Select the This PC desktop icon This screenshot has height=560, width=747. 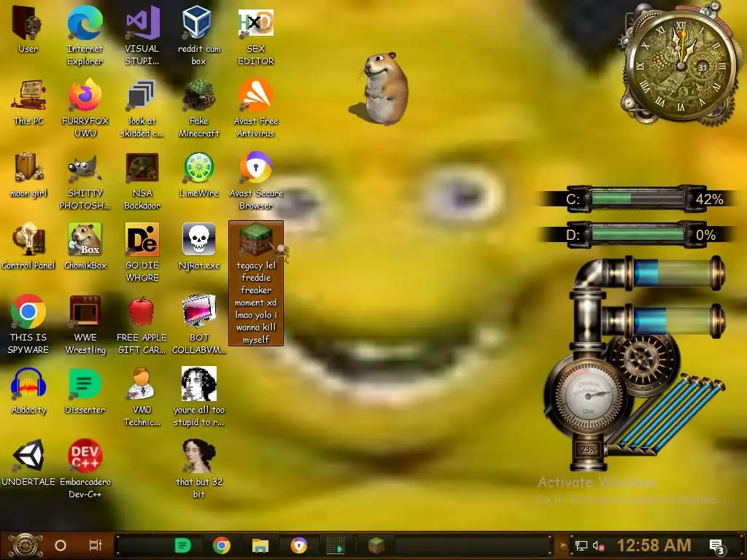(28, 103)
